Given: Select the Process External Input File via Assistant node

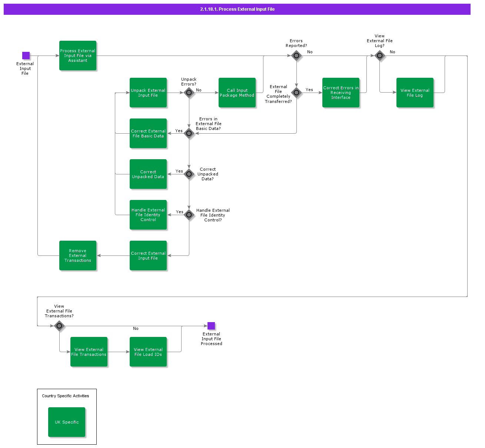Looking at the screenshot, I should [77, 55].
